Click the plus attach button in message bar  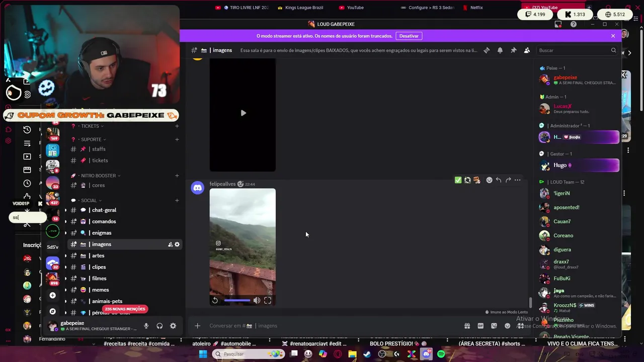197,326
